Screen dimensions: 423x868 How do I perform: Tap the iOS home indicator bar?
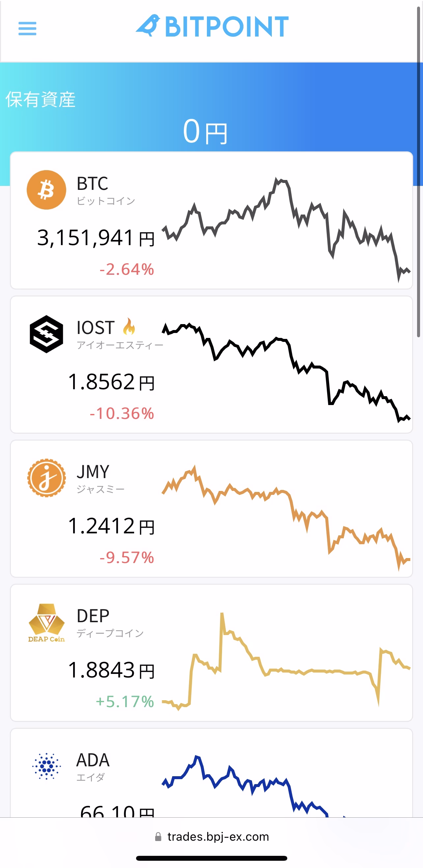pyautogui.click(x=211, y=858)
